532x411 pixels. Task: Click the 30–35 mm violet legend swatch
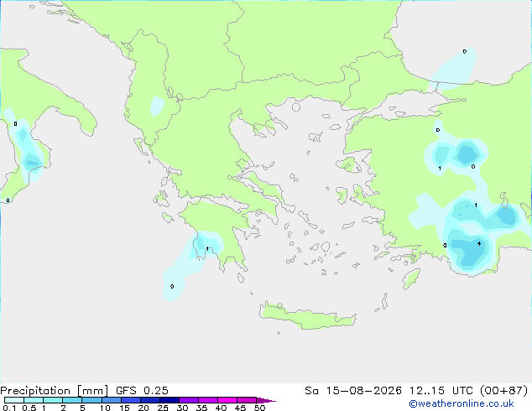[x=189, y=400]
